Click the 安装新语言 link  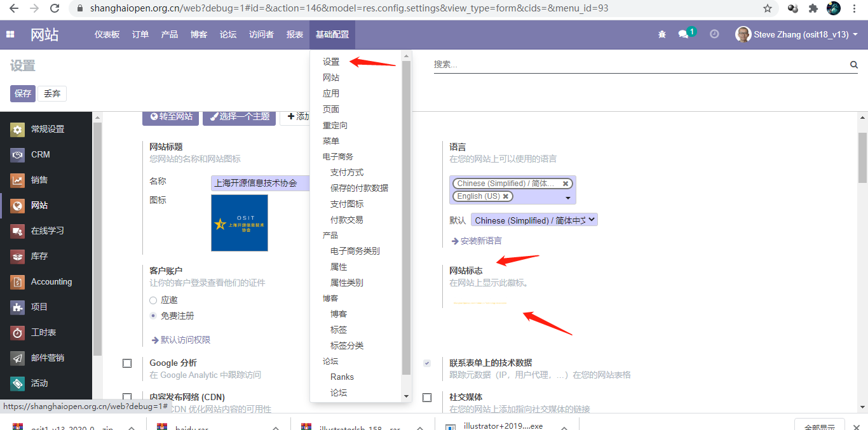click(480, 241)
